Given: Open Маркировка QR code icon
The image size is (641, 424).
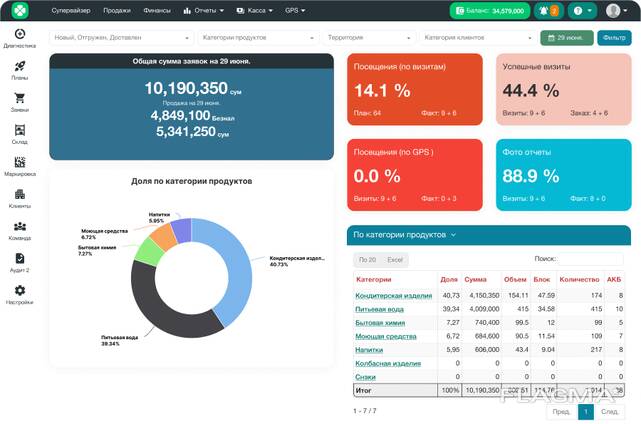Looking at the screenshot, I should (20, 162).
